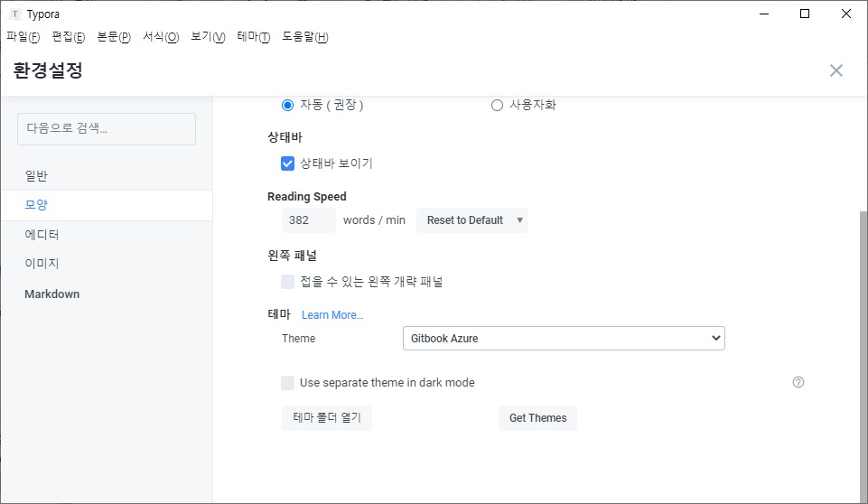Click the Typora app icon in title bar
Image resolution: width=868 pixels, height=504 pixels.
tap(15, 14)
